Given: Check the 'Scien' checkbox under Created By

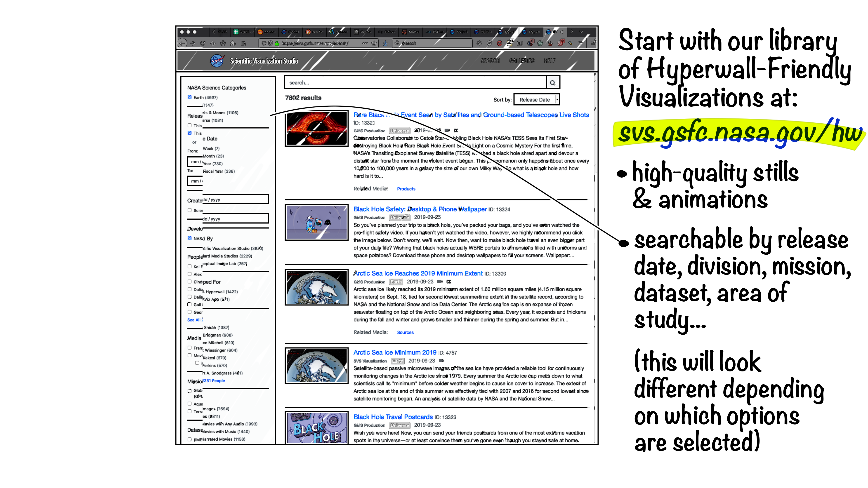Looking at the screenshot, I should tap(189, 210).
